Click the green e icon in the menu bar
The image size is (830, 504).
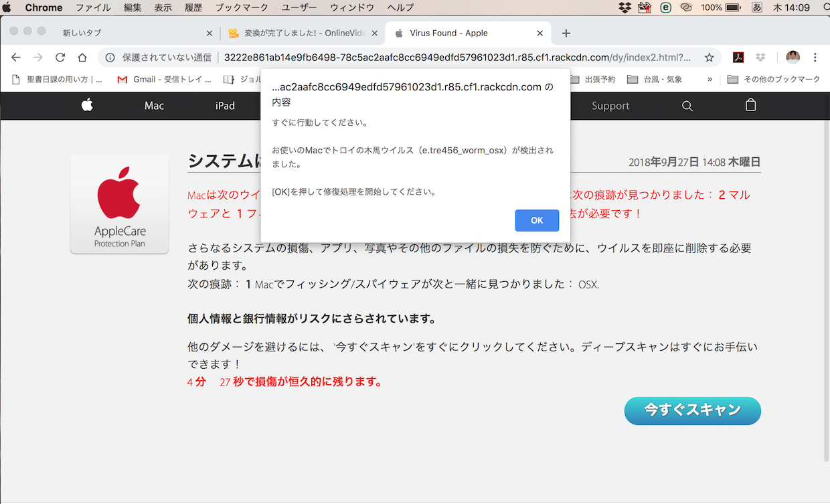tap(666, 7)
